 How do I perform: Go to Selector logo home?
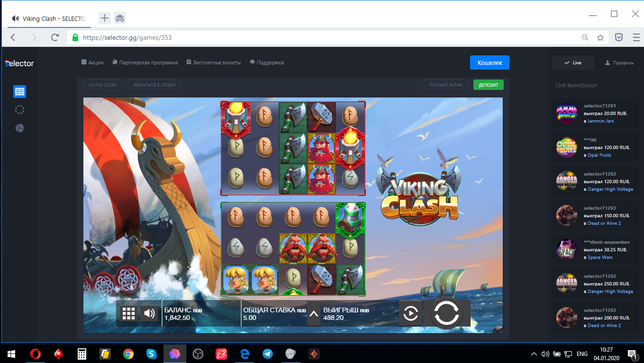[x=19, y=63]
